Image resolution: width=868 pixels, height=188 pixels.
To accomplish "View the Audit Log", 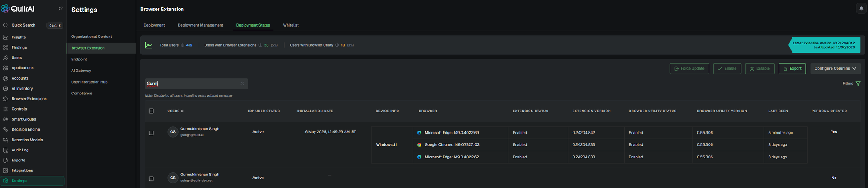I will pos(20,150).
